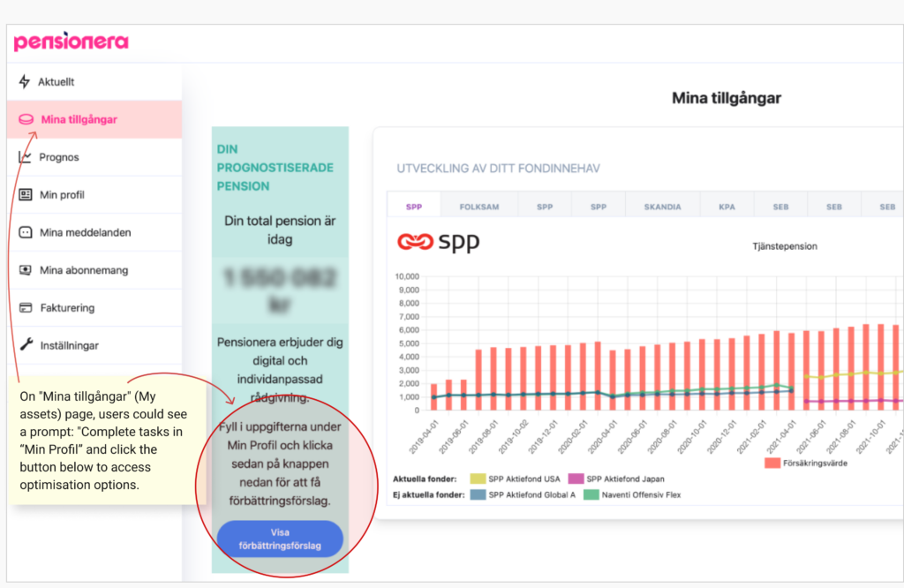Click the "Mina tillgångar" page heading
Image resolution: width=904 pixels, height=588 pixels.
tap(727, 98)
